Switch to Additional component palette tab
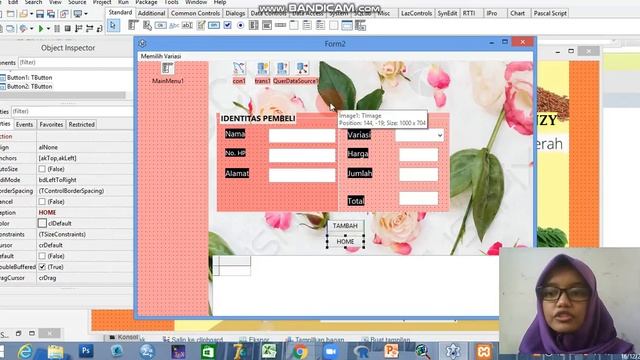 pos(151,13)
